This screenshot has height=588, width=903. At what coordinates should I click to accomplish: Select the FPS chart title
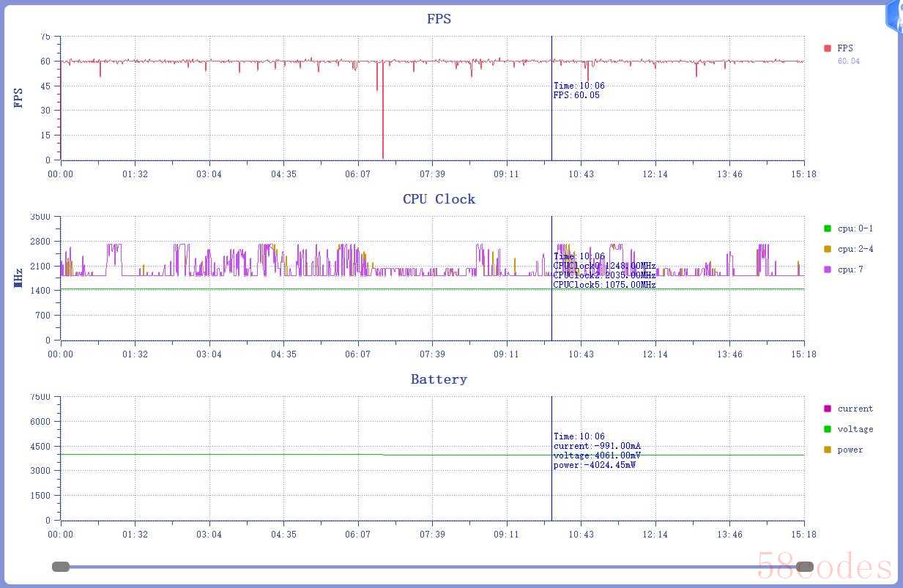click(x=439, y=19)
